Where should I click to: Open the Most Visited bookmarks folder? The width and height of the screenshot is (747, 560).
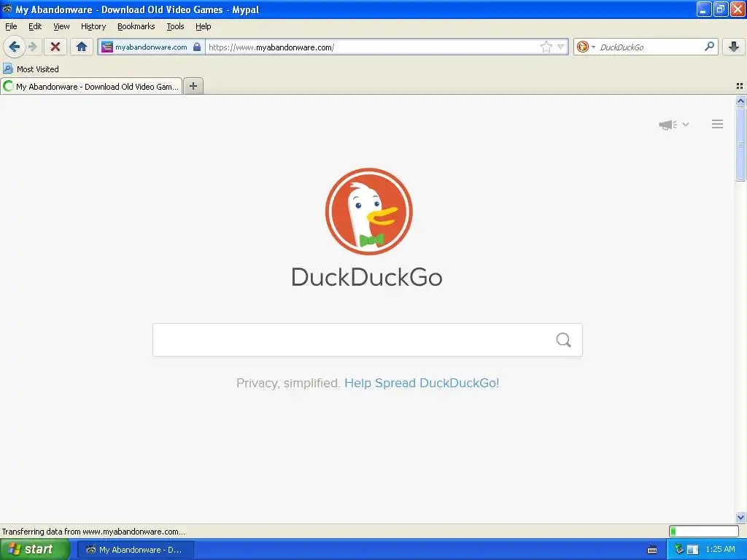pos(31,69)
